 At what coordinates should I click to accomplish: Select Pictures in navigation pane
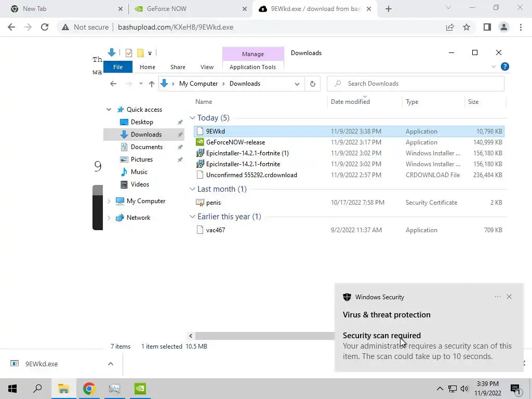141,159
